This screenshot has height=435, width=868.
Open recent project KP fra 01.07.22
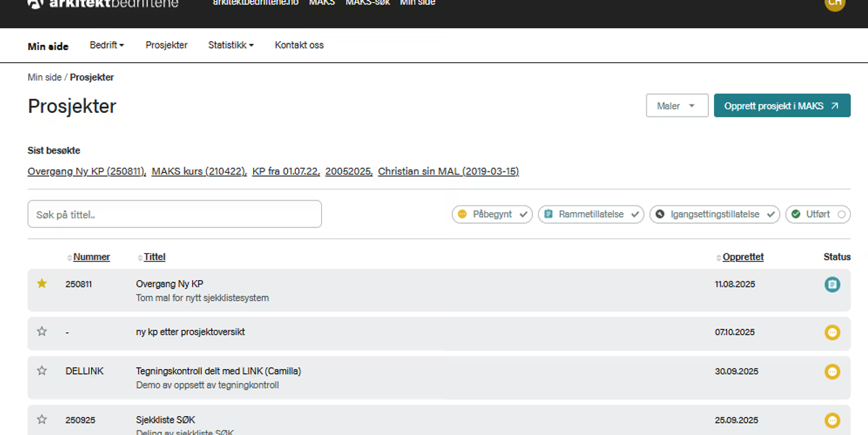(286, 172)
